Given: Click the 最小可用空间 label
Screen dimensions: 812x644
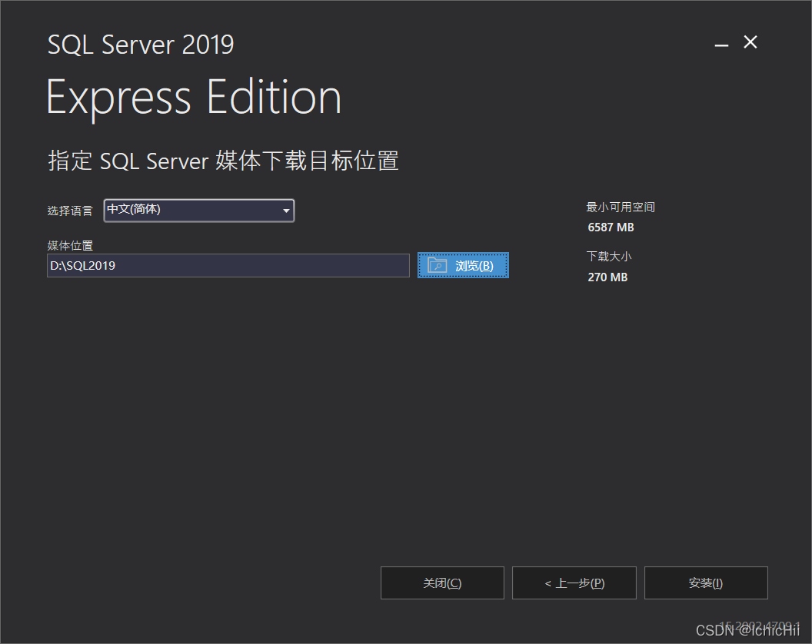Looking at the screenshot, I should pos(621,207).
